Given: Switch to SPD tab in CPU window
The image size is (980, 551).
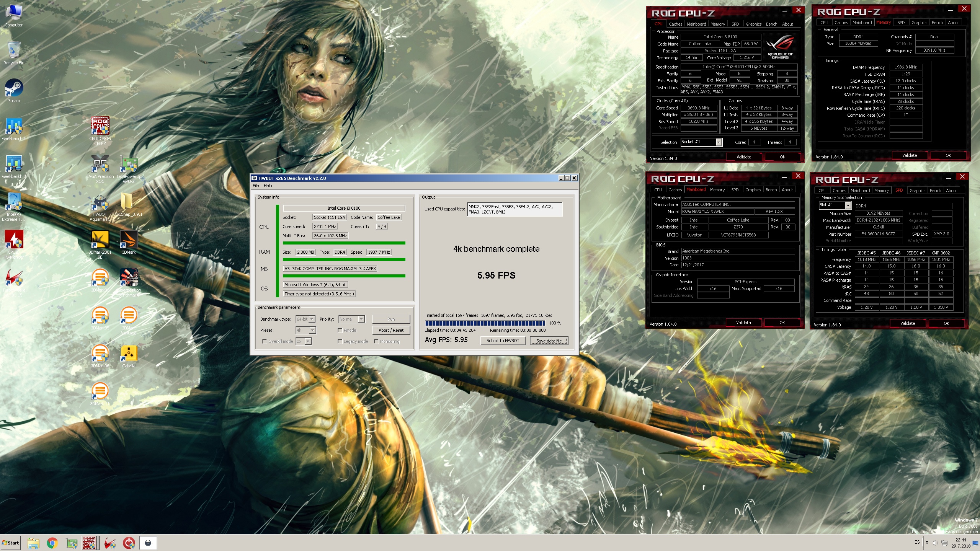Looking at the screenshot, I should point(735,24).
